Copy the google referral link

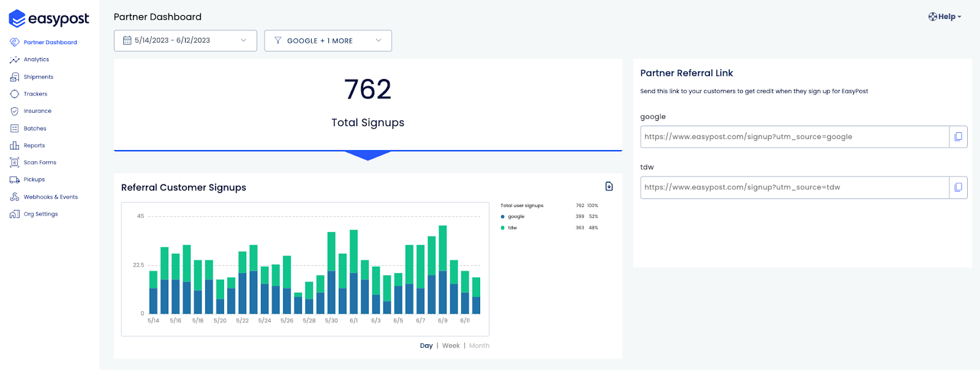pos(958,137)
